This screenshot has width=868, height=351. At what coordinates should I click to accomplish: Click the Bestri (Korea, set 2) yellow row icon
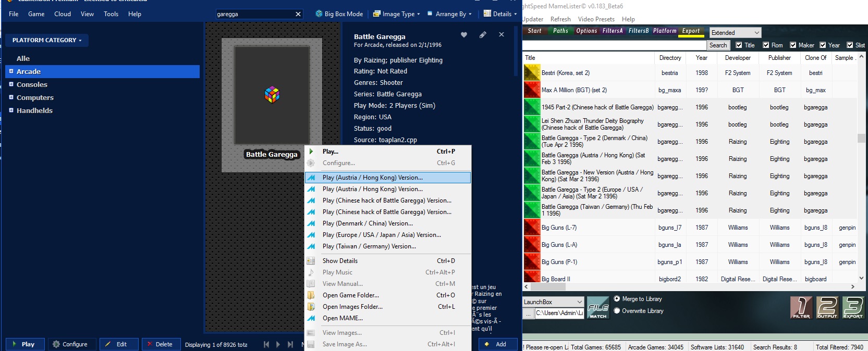coord(532,73)
